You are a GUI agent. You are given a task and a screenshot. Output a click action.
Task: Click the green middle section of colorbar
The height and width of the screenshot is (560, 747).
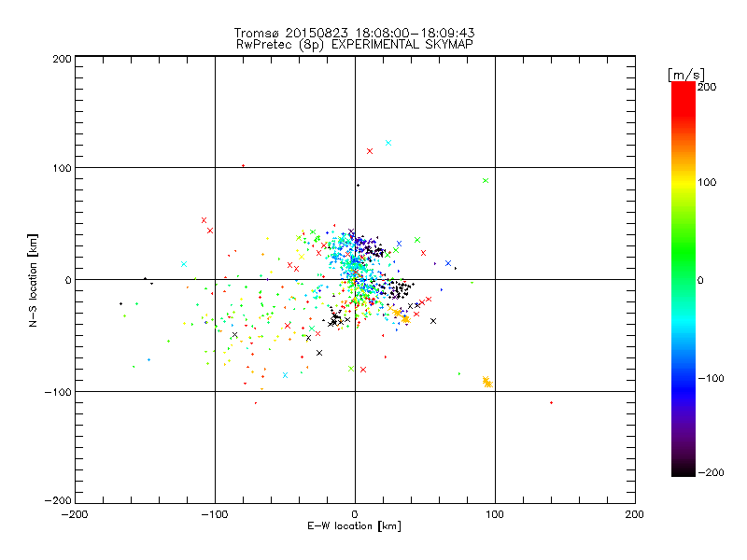point(684,279)
